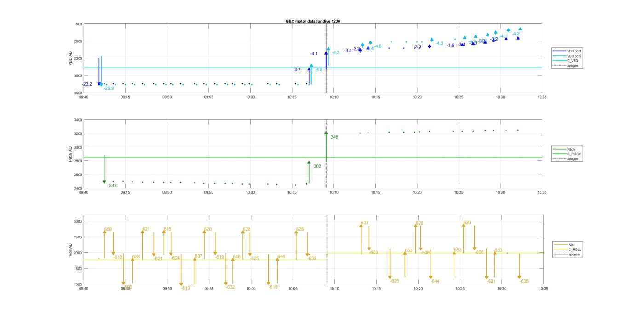Click the "-343" pitch data label
The height and width of the screenshot is (319, 644).
112,186
